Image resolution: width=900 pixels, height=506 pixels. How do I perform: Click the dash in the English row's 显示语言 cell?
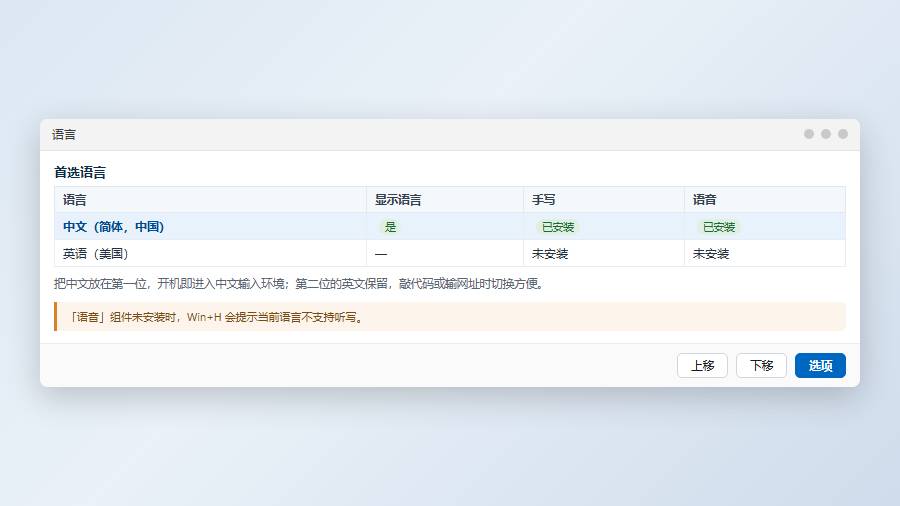pos(381,254)
